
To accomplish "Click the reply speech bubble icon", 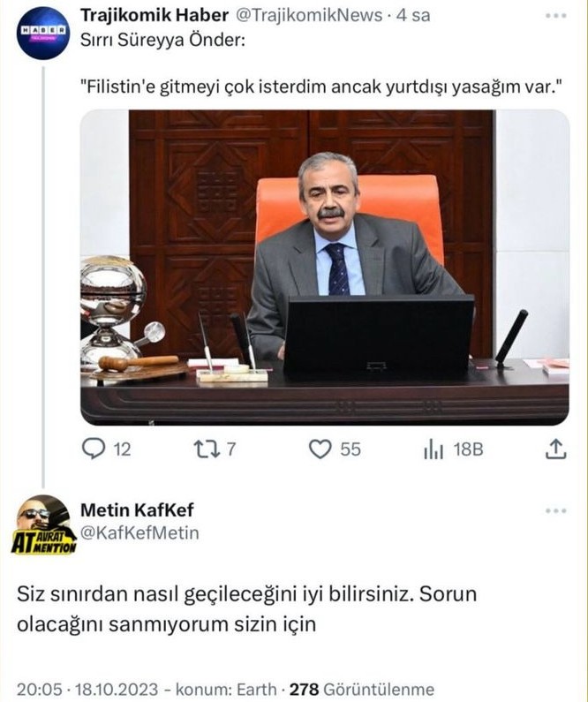I will [x=94, y=449].
